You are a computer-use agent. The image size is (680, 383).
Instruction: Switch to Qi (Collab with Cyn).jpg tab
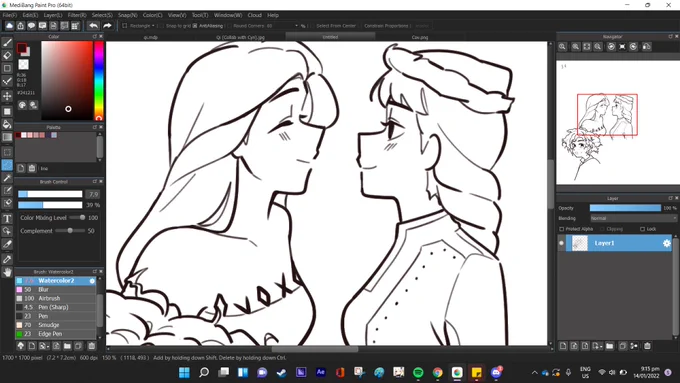pyautogui.click(x=240, y=37)
